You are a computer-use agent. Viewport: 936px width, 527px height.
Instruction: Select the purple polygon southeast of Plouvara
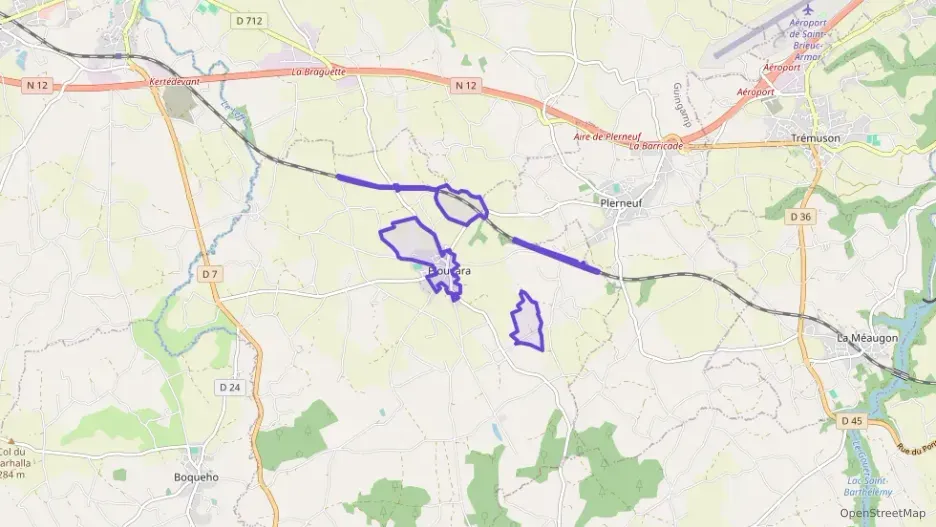coord(528,322)
